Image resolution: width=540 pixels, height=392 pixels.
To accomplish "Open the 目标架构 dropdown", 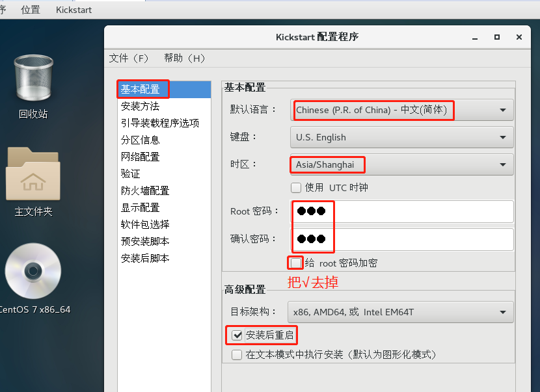I will coord(401,312).
